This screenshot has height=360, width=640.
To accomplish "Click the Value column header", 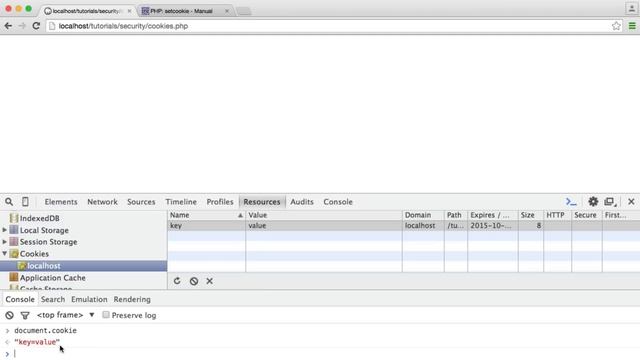I will click(x=324, y=215).
